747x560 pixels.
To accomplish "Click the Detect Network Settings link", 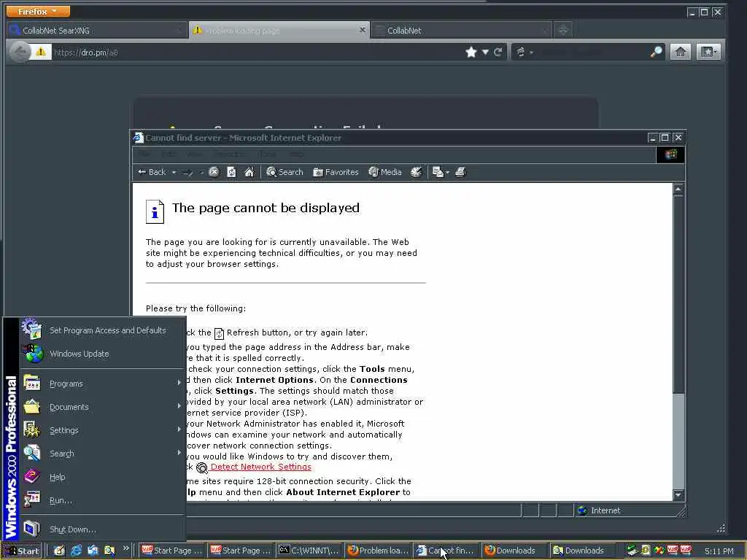I will (260, 467).
